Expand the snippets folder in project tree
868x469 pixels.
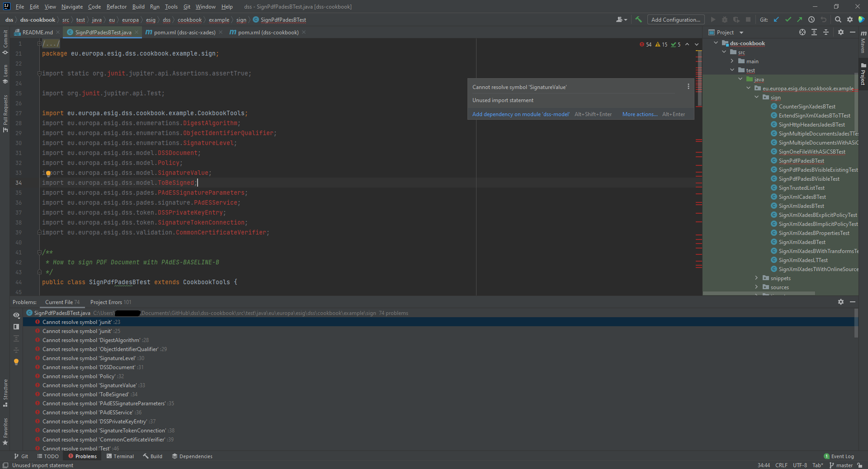pos(756,278)
